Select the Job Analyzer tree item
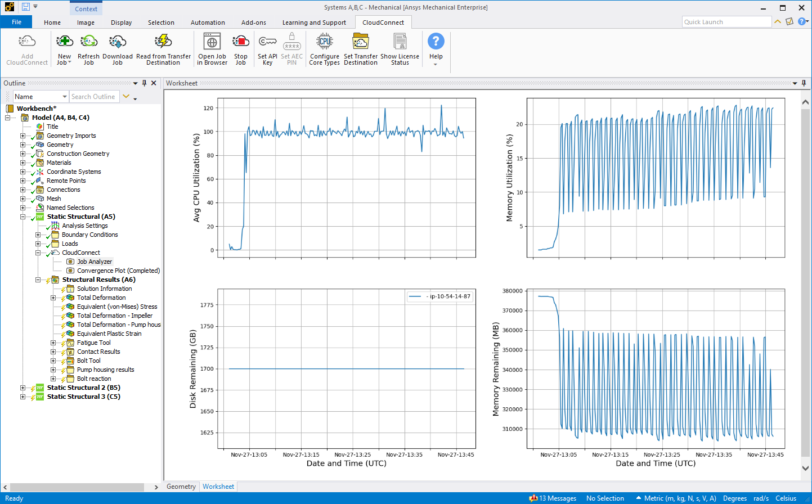The image size is (812, 504). tap(95, 262)
